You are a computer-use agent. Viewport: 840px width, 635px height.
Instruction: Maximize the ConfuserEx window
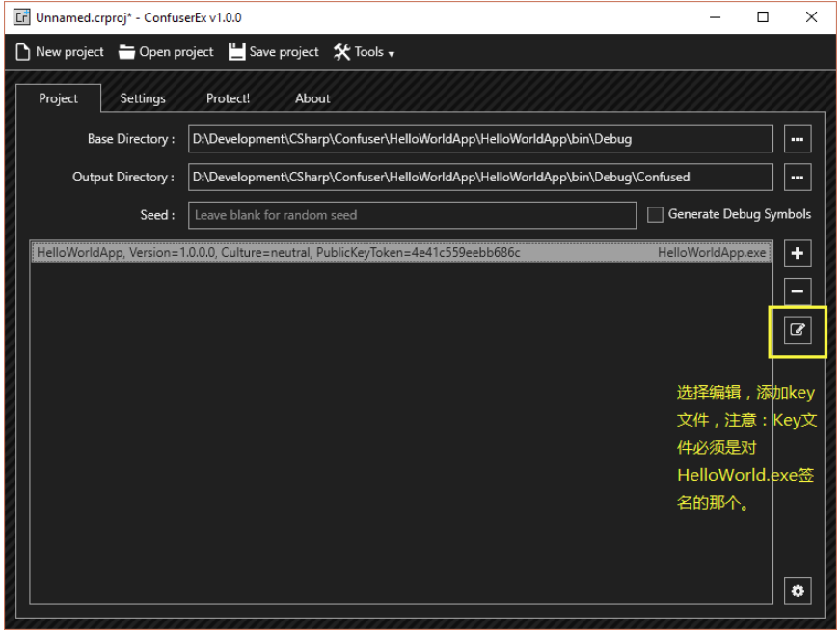(x=763, y=17)
